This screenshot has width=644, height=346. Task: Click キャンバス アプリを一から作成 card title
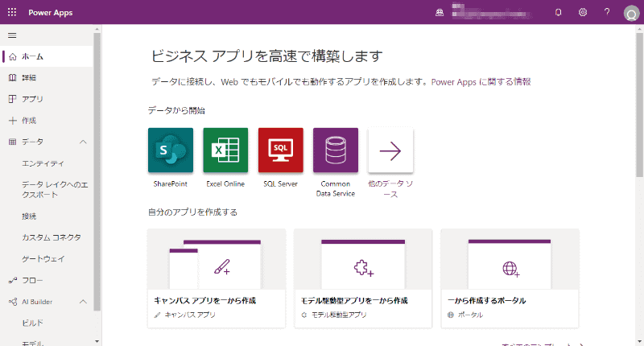[x=205, y=300]
